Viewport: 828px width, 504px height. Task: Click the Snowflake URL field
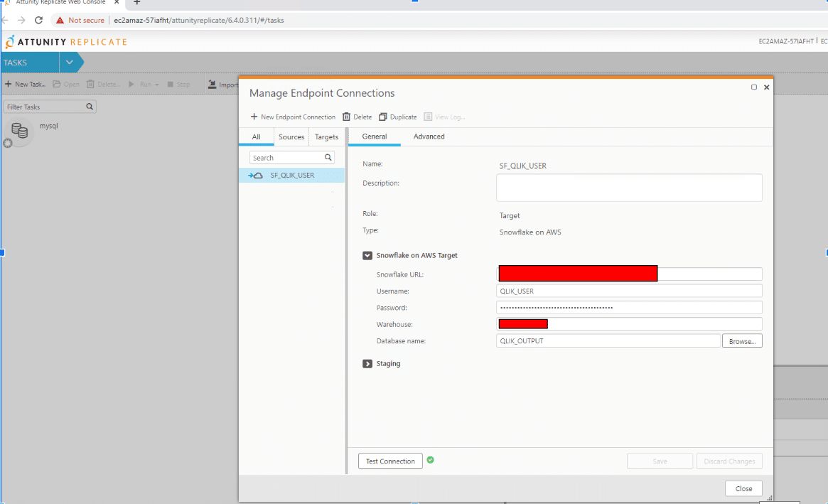629,274
